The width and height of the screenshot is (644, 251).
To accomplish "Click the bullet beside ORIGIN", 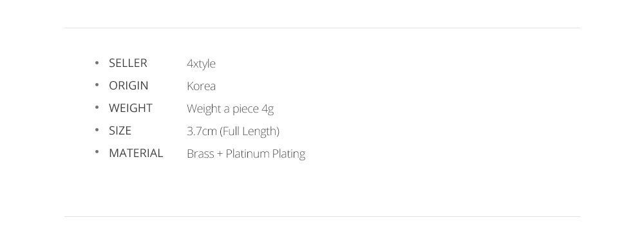I will click(x=97, y=85).
